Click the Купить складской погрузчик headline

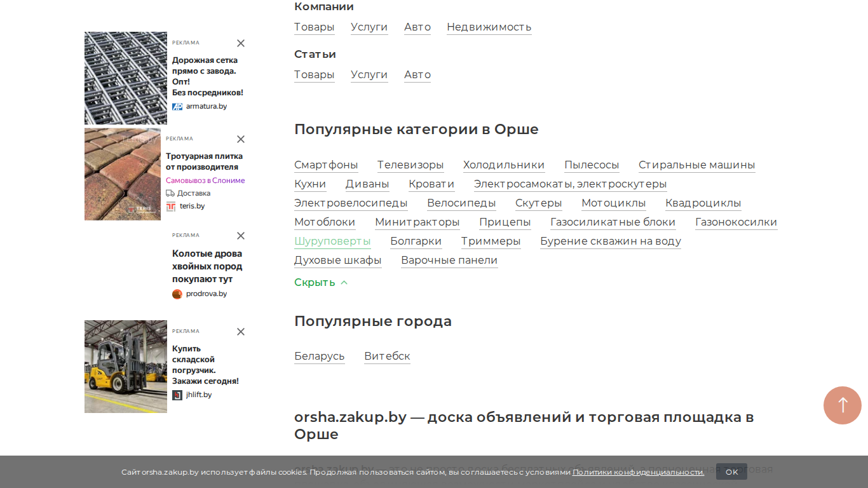[206, 365]
